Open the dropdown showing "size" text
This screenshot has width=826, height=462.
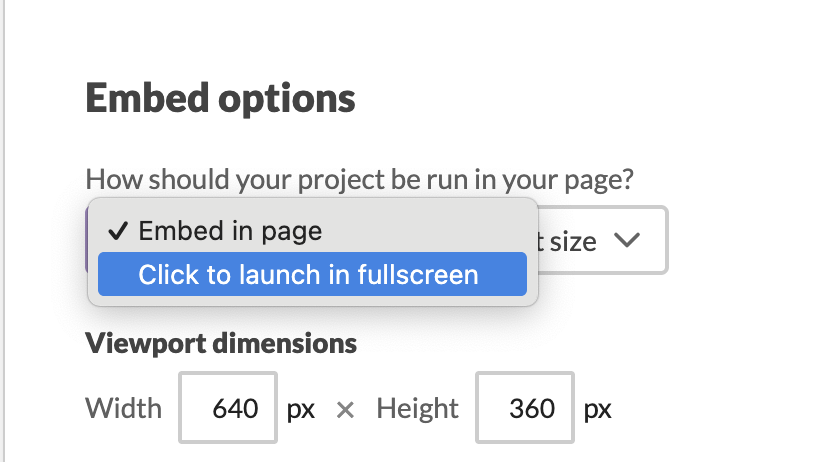click(x=600, y=241)
